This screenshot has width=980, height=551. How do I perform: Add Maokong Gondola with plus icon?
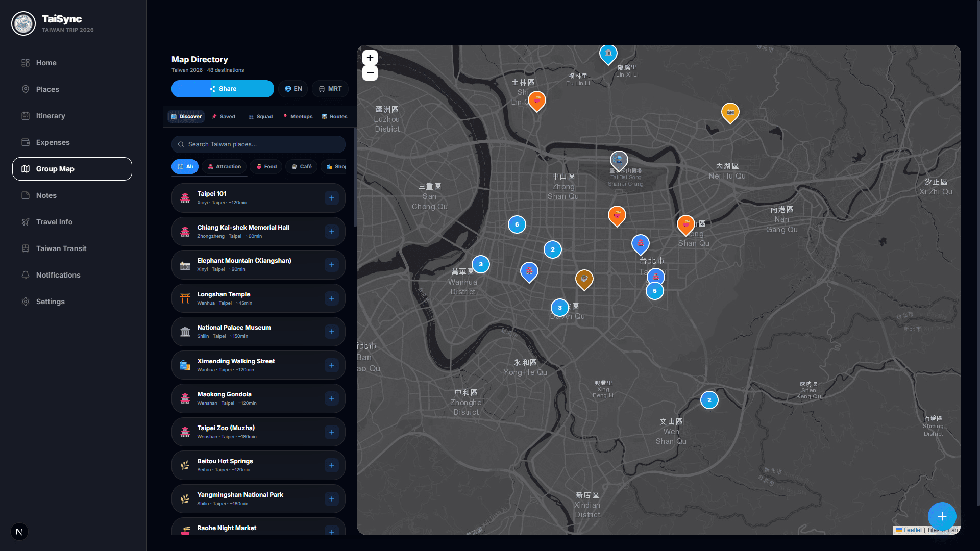(332, 398)
